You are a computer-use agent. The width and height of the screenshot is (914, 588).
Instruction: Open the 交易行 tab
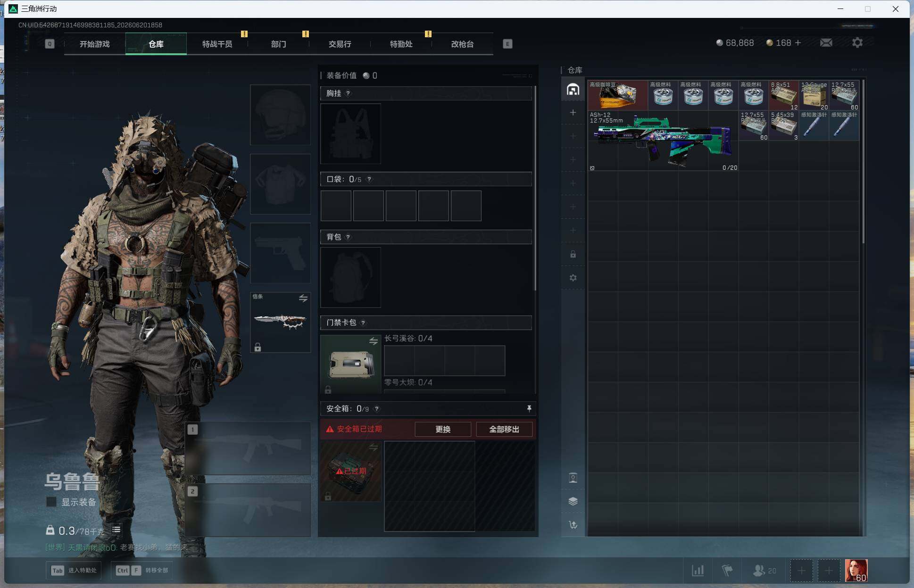pyautogui.click(x=340, y=44)
